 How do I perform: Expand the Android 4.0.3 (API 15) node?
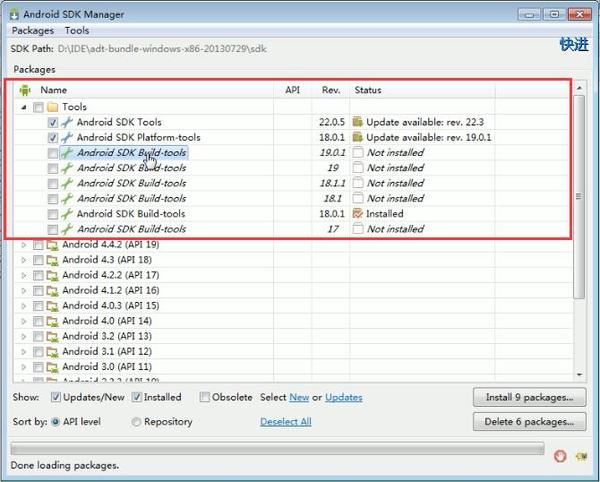pos(24,306)
